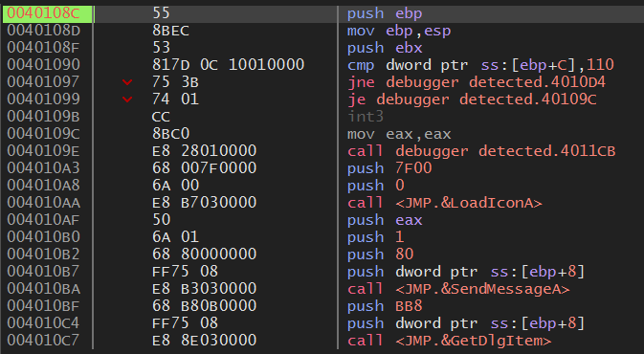The width and height of the screenshot is (644, 354).
Task: Click the red jump arrow beside bytes 74 01
Action: click(127, 100)
